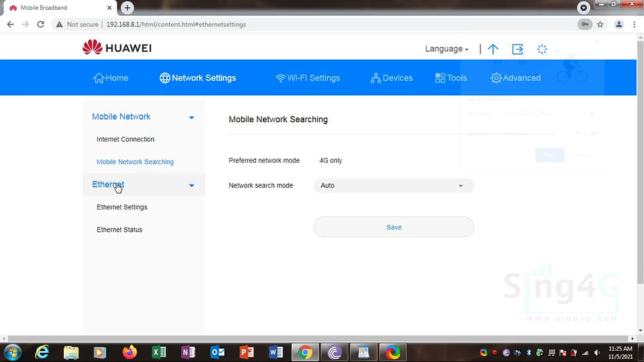Click the Action Center flag tray icon

[x=563, y=353]
